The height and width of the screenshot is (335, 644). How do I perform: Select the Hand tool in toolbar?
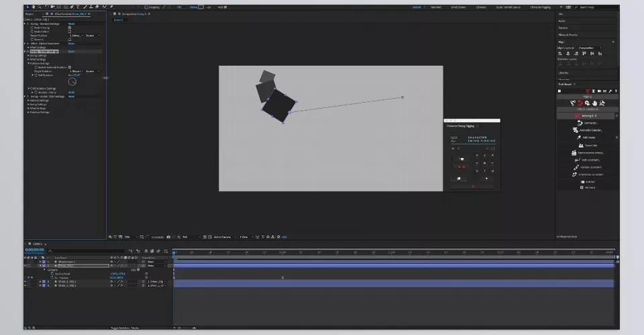click(34, 7)
